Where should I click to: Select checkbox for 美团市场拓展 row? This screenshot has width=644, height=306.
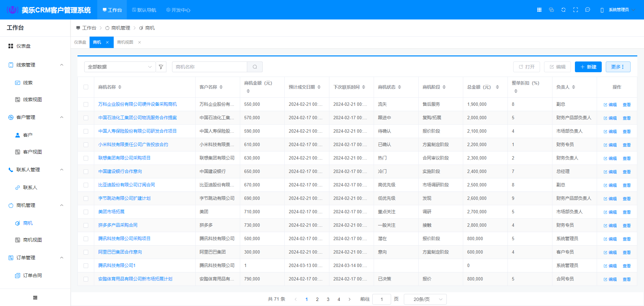pos(86,212)
